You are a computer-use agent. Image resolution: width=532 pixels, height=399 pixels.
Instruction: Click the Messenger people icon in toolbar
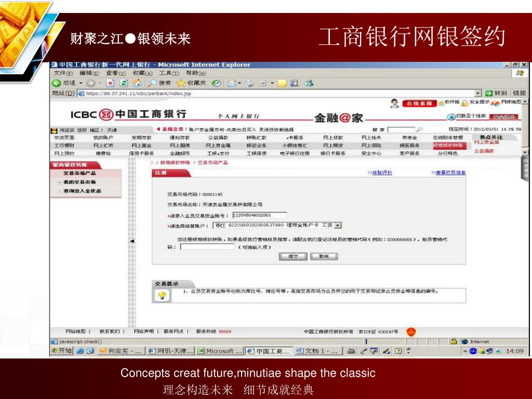309,83
